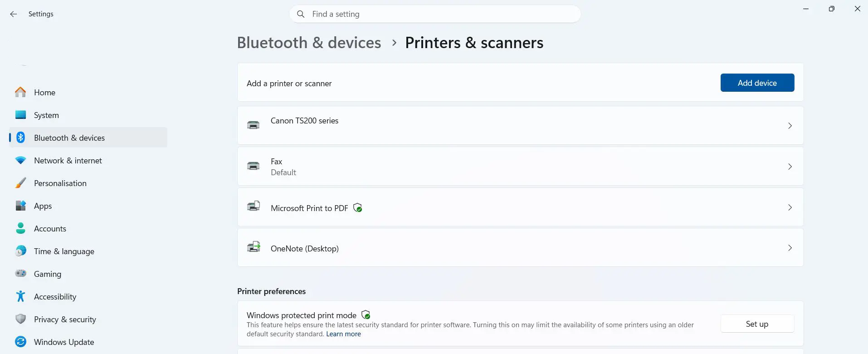The height and width of the screenshot is (354, 868).
Task: Open Home in the sidebar
Action: tap(88, 92)
